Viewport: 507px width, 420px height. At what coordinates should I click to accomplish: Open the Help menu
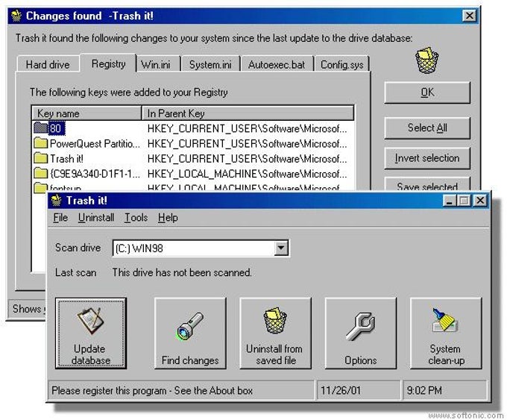(168, 217)
